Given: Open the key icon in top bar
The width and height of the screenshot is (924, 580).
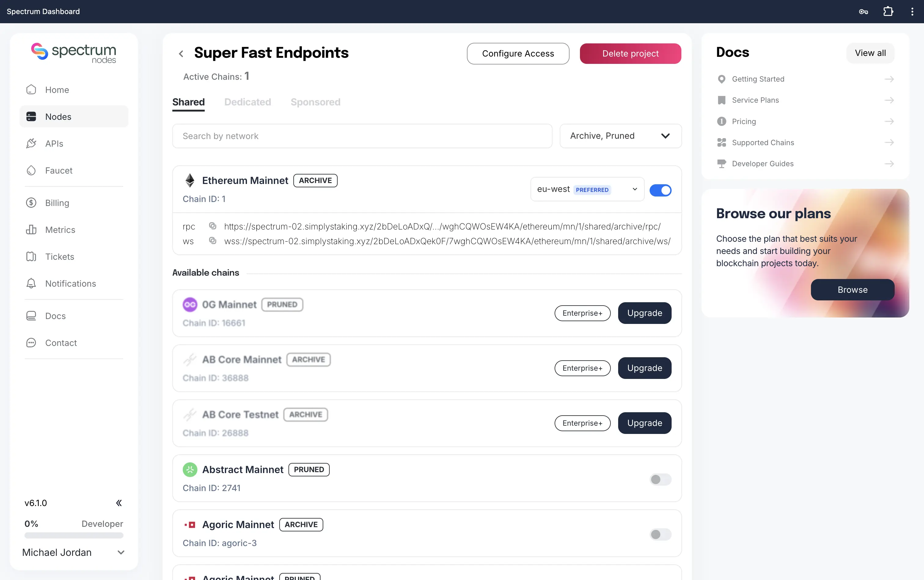Looking at the screenshot, I should tap(864, 12).
